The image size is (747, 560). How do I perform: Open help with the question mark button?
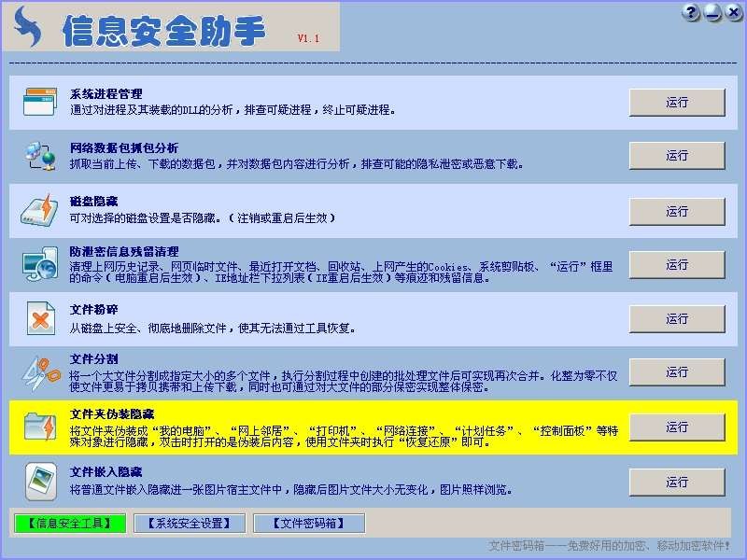(x=691, y=12)
